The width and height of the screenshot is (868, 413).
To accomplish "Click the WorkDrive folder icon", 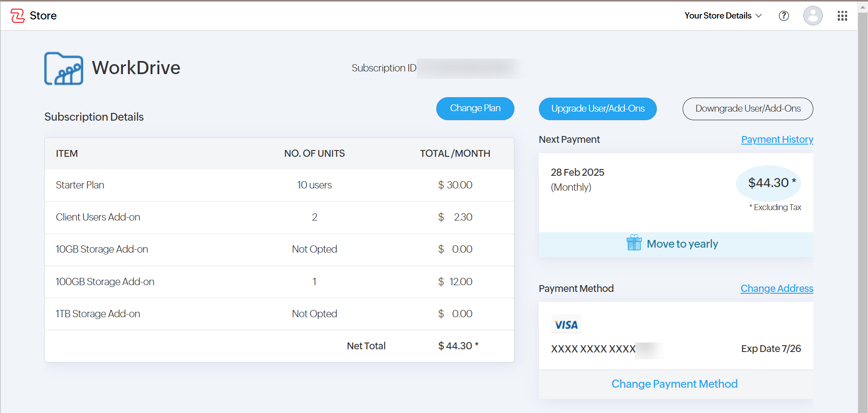I will click(x=64, y=69).
